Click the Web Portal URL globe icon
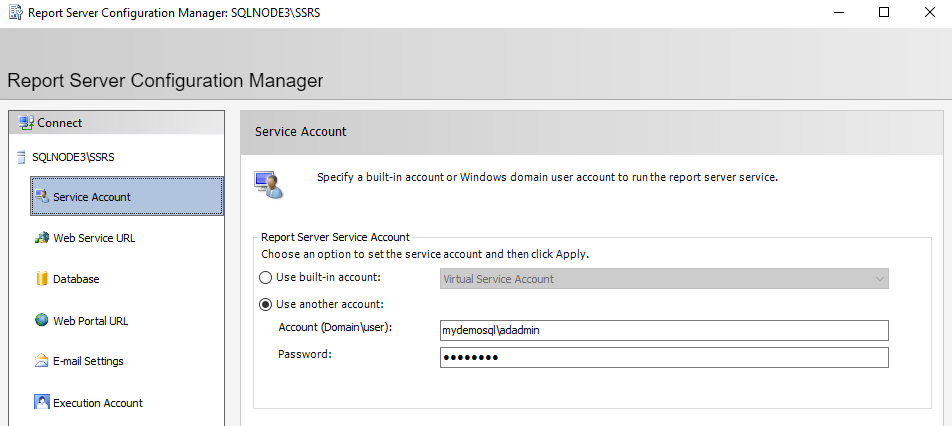 click(x=42, y=321)
